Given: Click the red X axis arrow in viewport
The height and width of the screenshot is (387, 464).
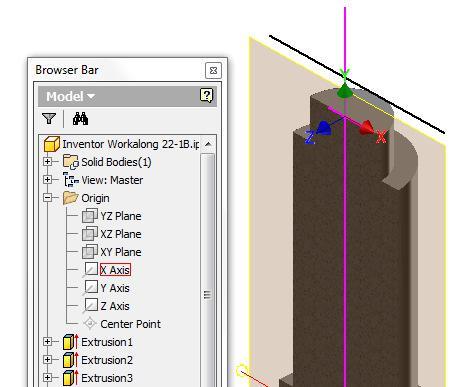Looking at the screenshot, I should (368, 127).
